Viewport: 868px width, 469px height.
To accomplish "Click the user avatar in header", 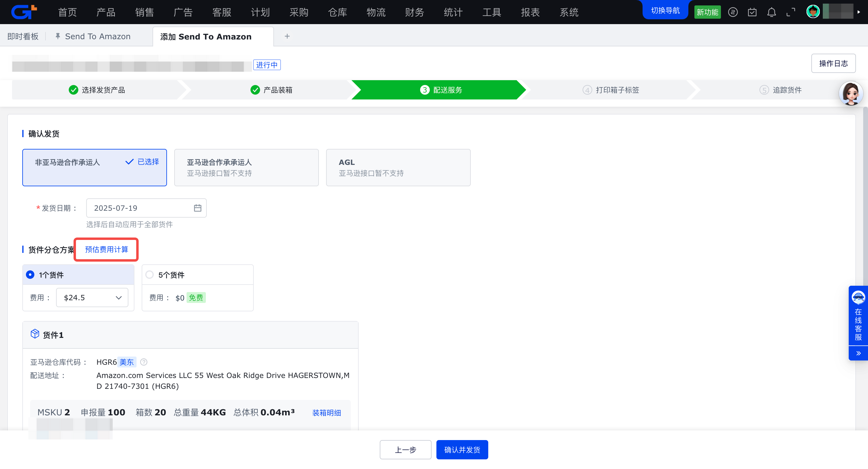I will click(813, 12).
